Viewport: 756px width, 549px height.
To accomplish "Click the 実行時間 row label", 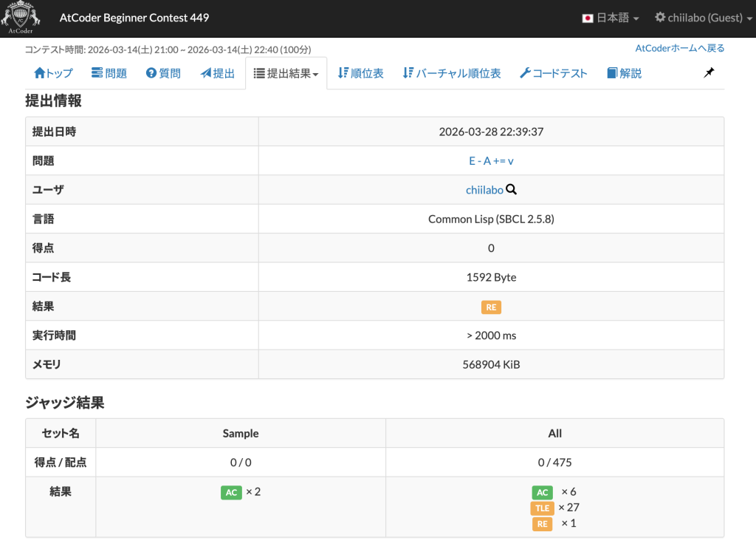I will (54, 335).
